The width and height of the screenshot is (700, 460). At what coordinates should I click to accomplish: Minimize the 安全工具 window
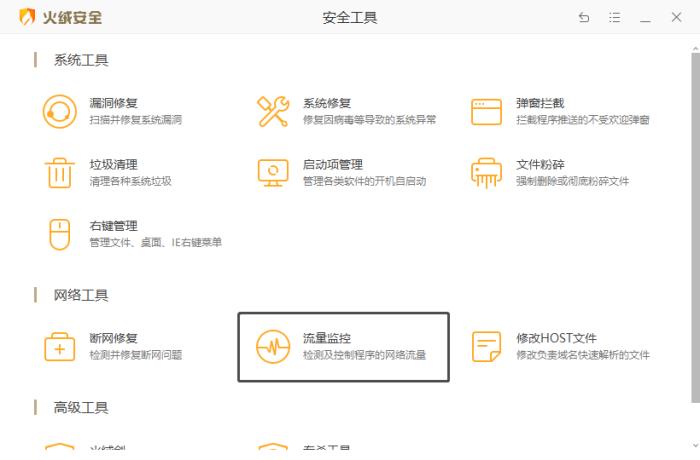[x=645, y=18]
